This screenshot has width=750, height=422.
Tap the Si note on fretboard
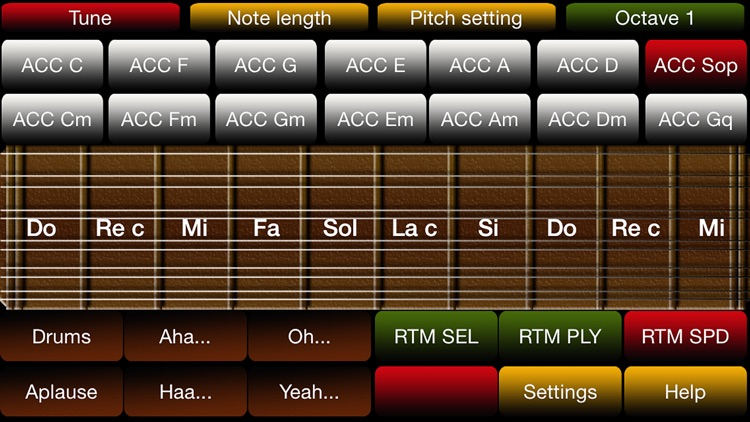coord(488,228)
